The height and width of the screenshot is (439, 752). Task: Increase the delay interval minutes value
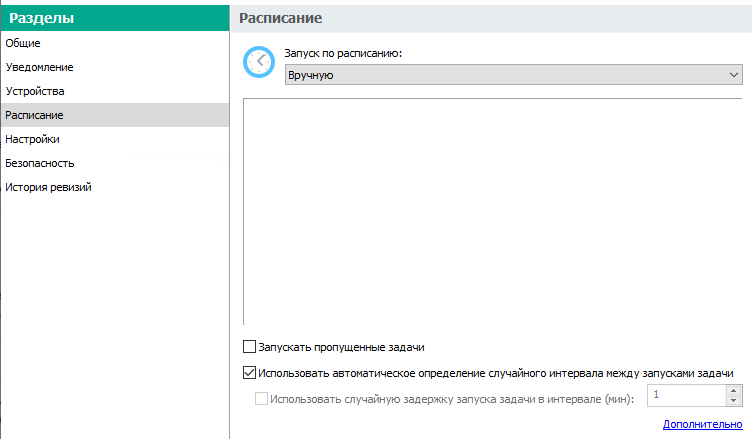click(x=733, y=391)
